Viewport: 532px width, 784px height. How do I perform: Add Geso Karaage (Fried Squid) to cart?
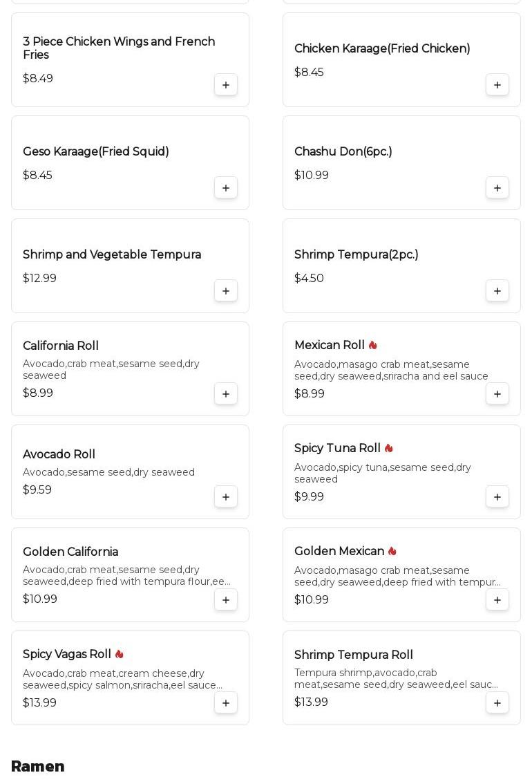point(226,188)
